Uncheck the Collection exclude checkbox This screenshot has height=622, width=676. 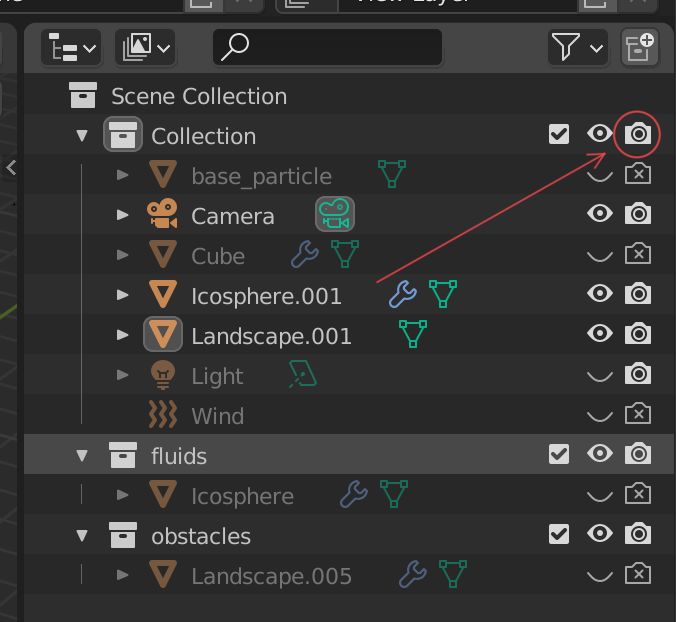click(x=559, y=134)
